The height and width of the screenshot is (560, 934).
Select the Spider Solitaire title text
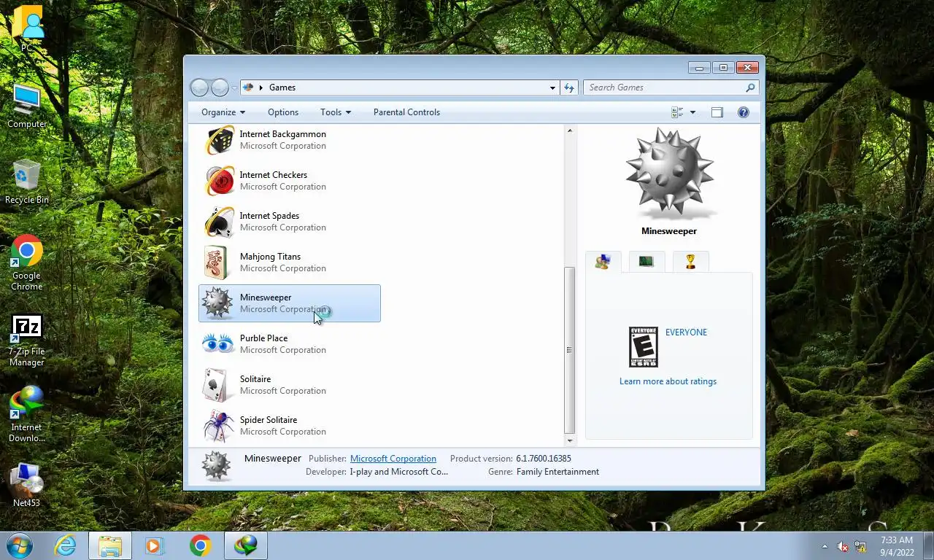click(x=269, y=420)
